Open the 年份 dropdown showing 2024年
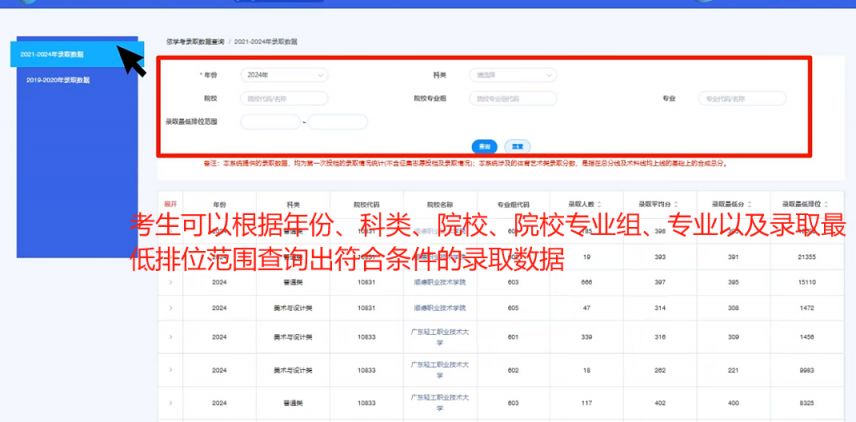Viewport: 856px width, 422px height. (284, 75)
